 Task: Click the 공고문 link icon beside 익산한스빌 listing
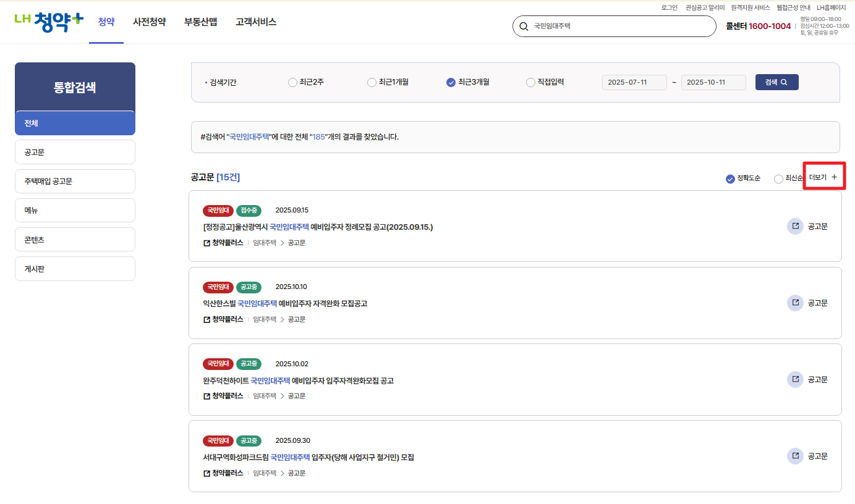point(795,303)
